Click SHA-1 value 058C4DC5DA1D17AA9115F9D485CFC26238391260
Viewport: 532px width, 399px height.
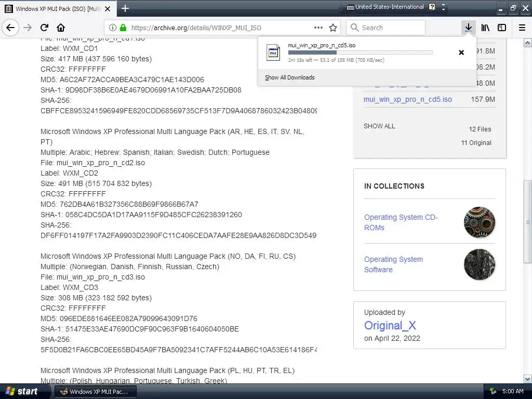[x=154, y=215]
